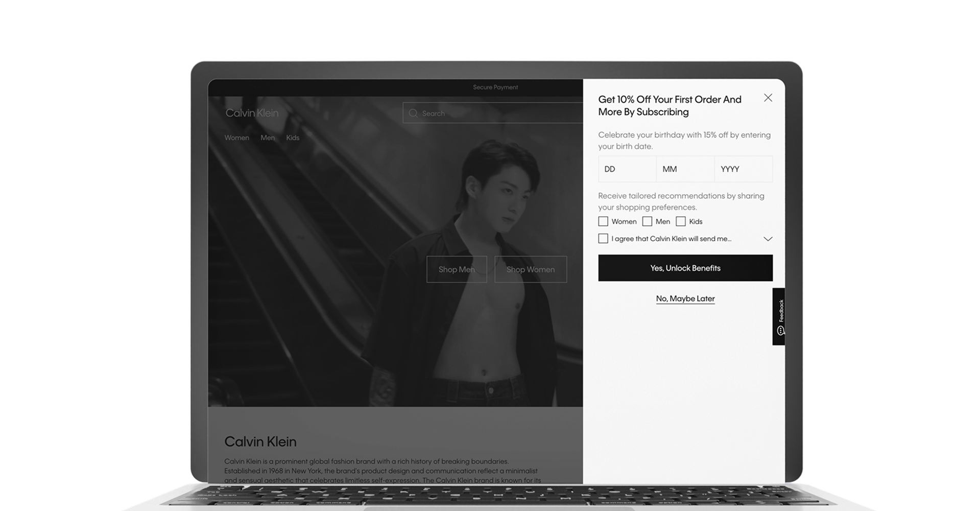Choose No, Maybe Later link
The height and width of the screenshot is (511, 980).
[x=685, y=298]
